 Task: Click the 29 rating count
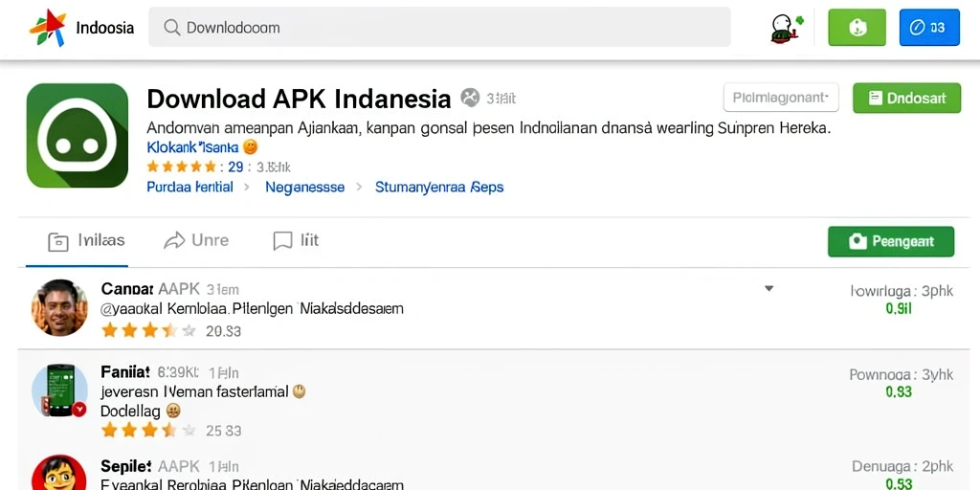(235, 167)
